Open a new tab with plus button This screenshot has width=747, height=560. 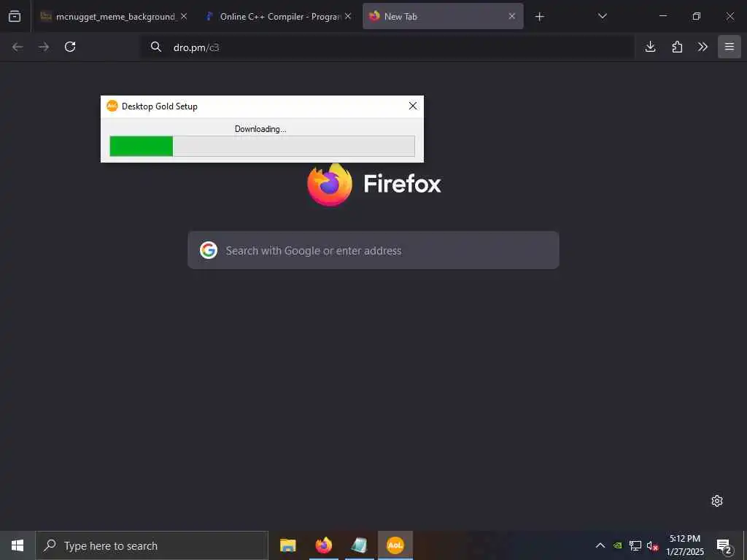(x=539, y=17)
